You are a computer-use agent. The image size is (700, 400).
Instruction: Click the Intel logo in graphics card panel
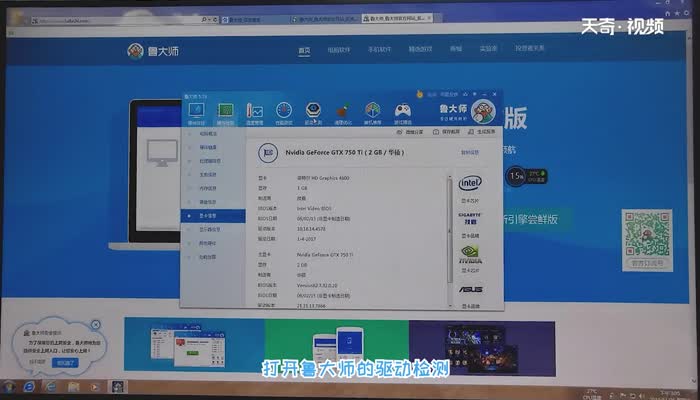point(470,183)
